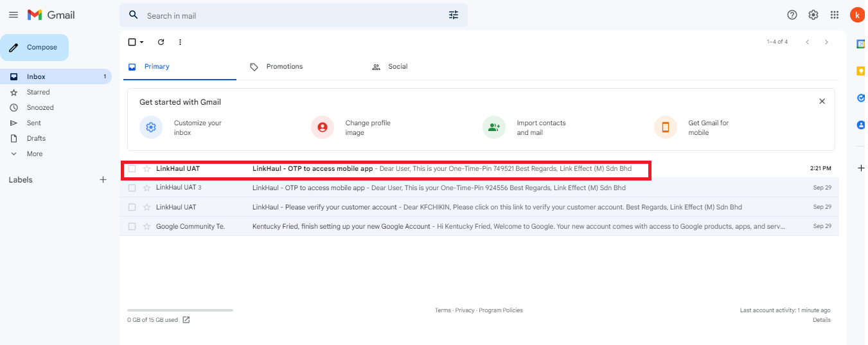This screenshot has height=345, width=868.
Task: Select the LinkHaul verify customer account email checkbox
Action: pyautogui.click(x=132, y=208)
